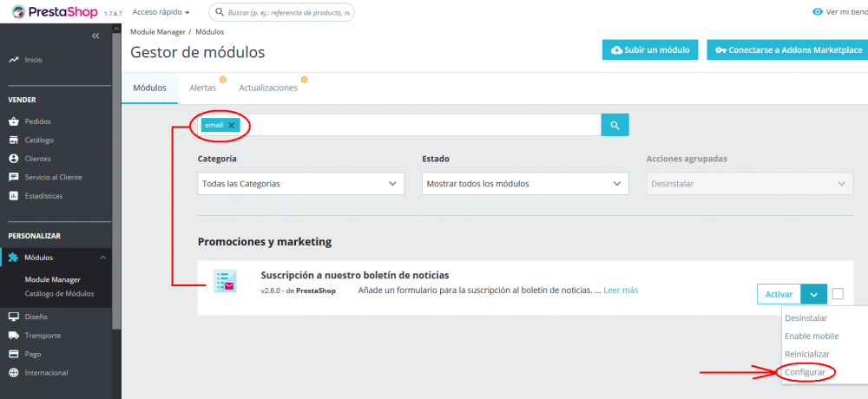Click the Pedidos basket icon
The height and width of the screenshot is (399, 868).
point(14,121)
